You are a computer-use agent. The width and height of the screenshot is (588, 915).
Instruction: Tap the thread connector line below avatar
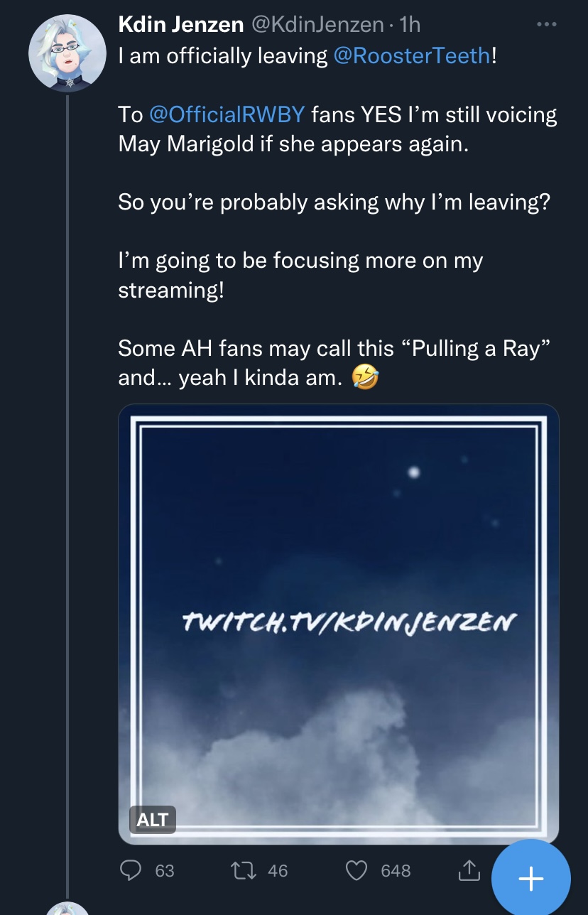point(67,496)
